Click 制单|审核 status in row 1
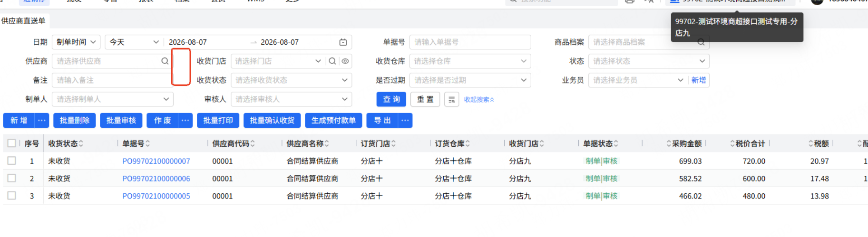 [x=602, y=161]
